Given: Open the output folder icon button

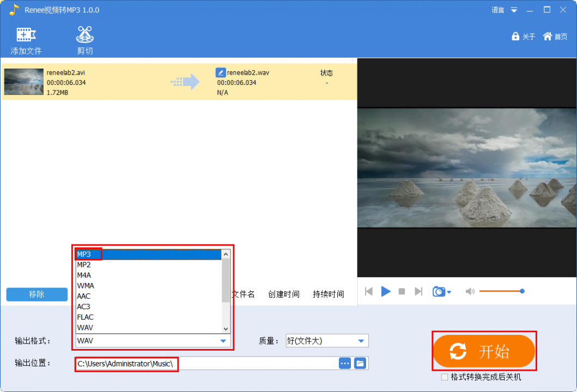Looking at the screenshot, I should click(x=360, y=363).
